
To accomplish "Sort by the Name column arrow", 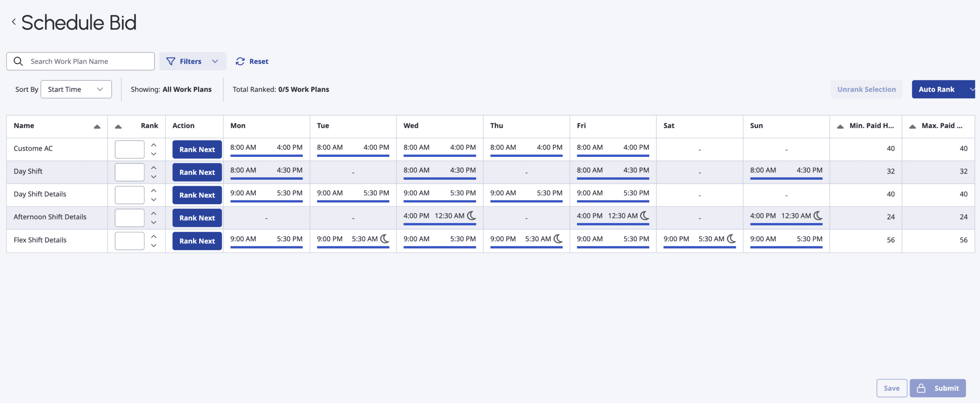I will pyautogui.click(x=97, y=127).
